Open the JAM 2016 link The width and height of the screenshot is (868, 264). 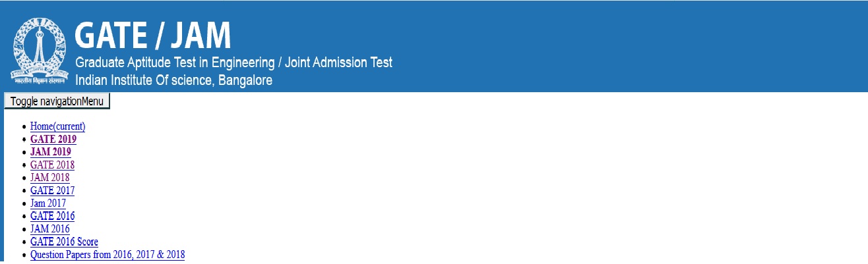point(49,229)
